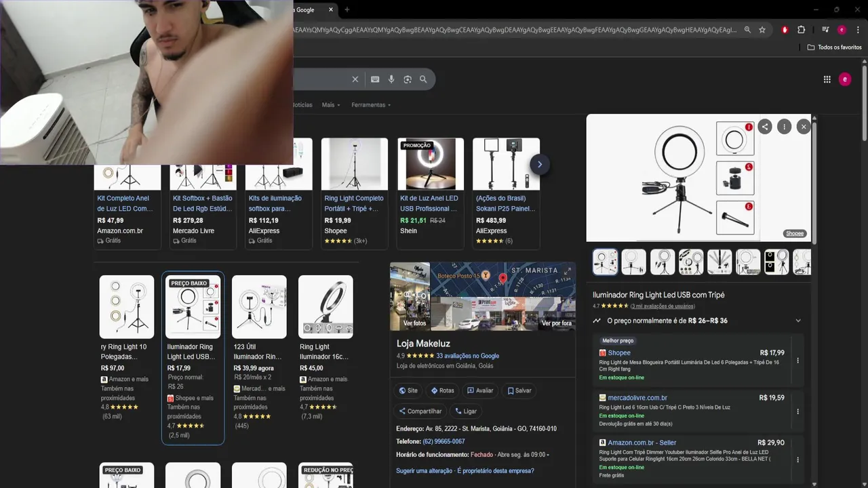Open the Google apps grid icon
Screen dimensions: 868x488
tap(827, 79)
